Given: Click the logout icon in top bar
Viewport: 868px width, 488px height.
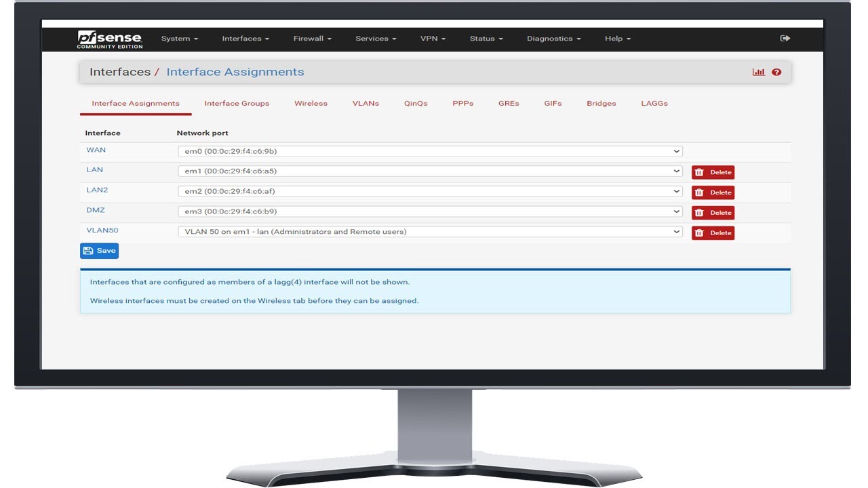Looking at the screenshot, I should (x=785, y=39).
